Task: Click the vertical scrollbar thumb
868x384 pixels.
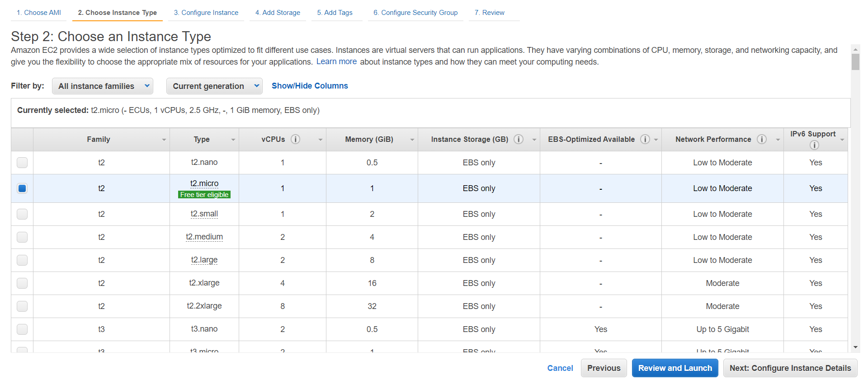Action: coord(855,62)
